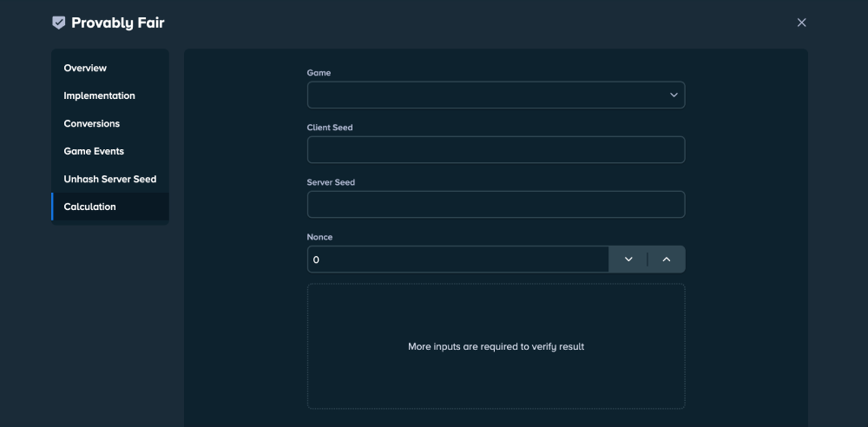This screenshot has height=427, width=868.
Task: Select the Calculation tab
Action: 89,207
